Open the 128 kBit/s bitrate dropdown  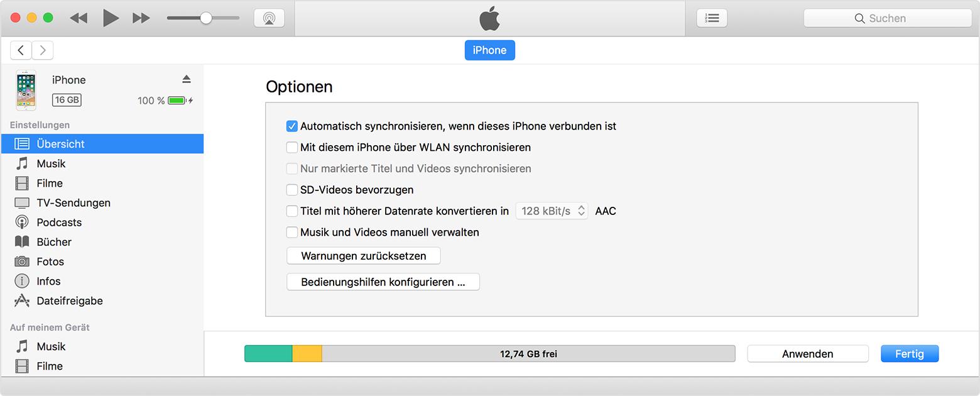552,211
